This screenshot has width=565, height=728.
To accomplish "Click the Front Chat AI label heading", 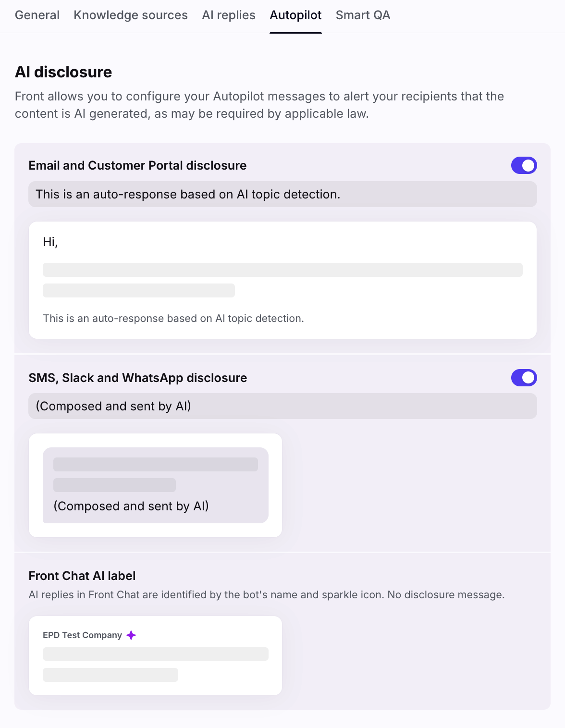I will [82, 576].
